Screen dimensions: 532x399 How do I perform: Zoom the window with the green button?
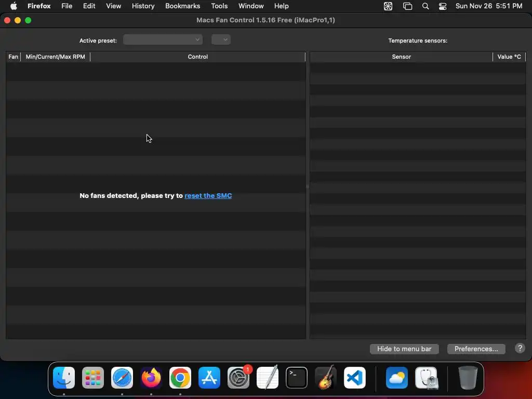coord(28,20)
